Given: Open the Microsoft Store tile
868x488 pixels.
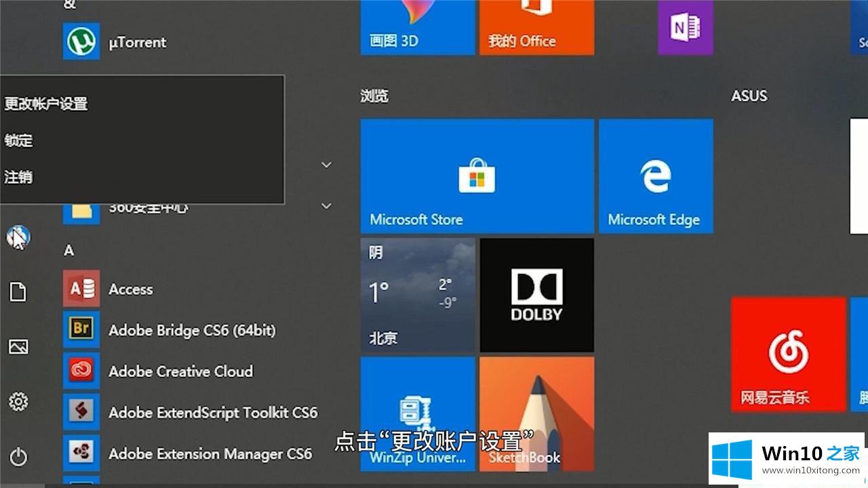Looking at the screenshot, I should pos(477,176).
